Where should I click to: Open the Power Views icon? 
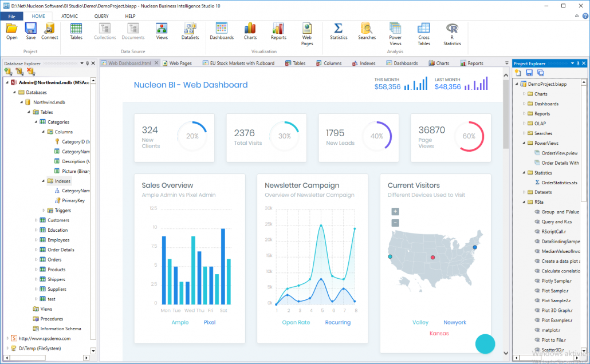coord(395,34)
